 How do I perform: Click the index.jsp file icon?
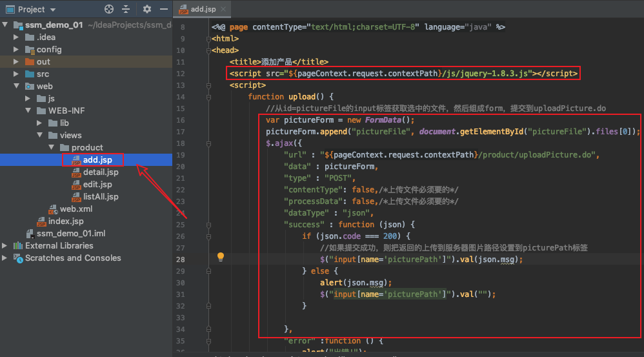coord(41,222)
